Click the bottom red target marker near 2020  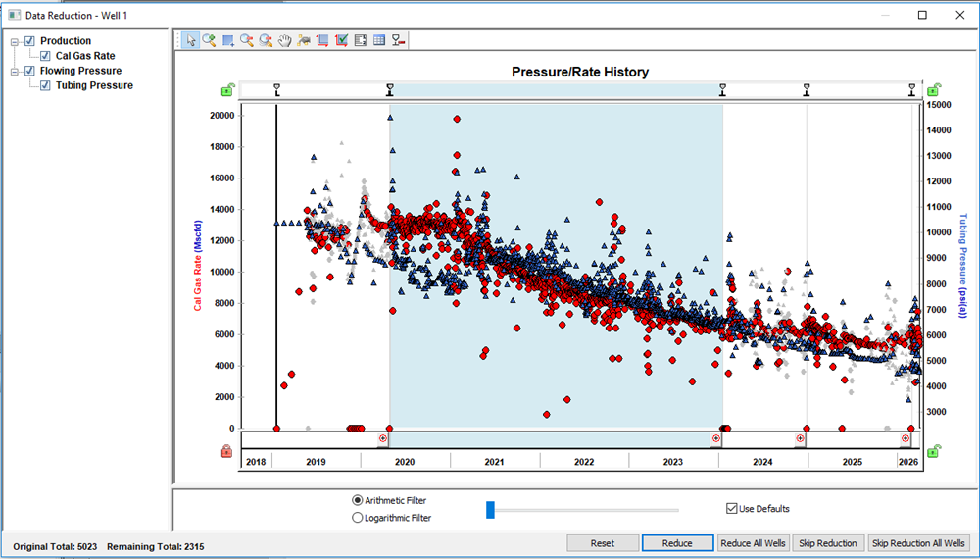point(383,439)
